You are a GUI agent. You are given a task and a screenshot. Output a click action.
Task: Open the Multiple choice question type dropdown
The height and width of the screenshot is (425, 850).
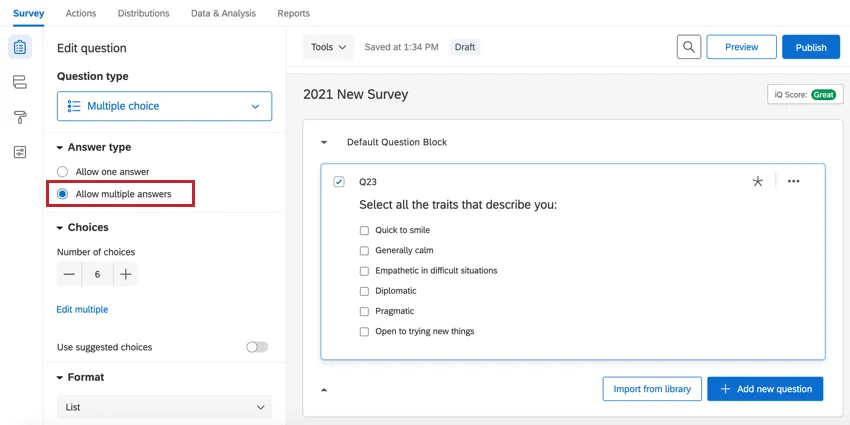point(164,106)
